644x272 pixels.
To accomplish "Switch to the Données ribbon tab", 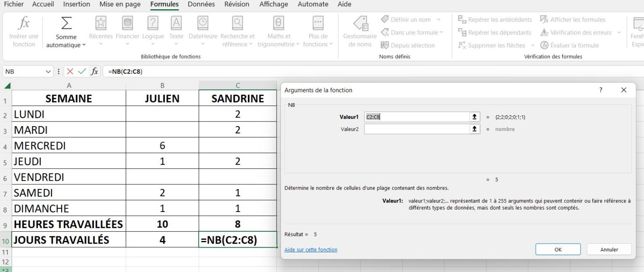I will click(201, 4).
